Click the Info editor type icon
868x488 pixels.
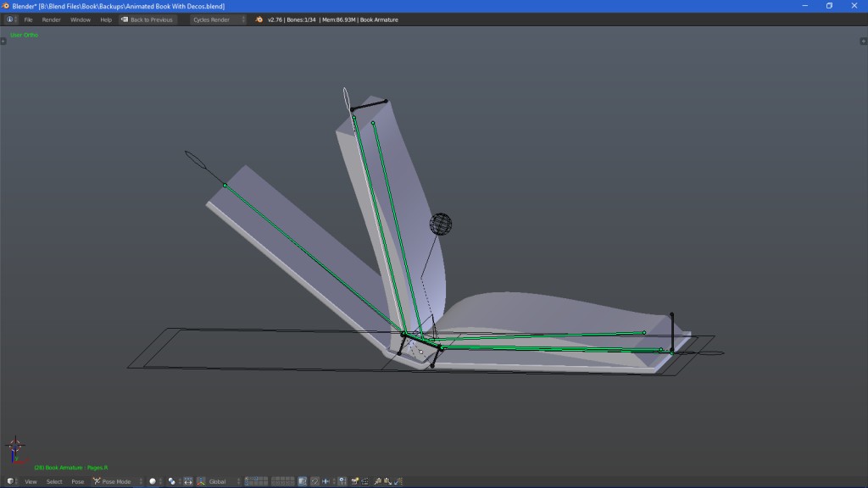coord(11,19)
